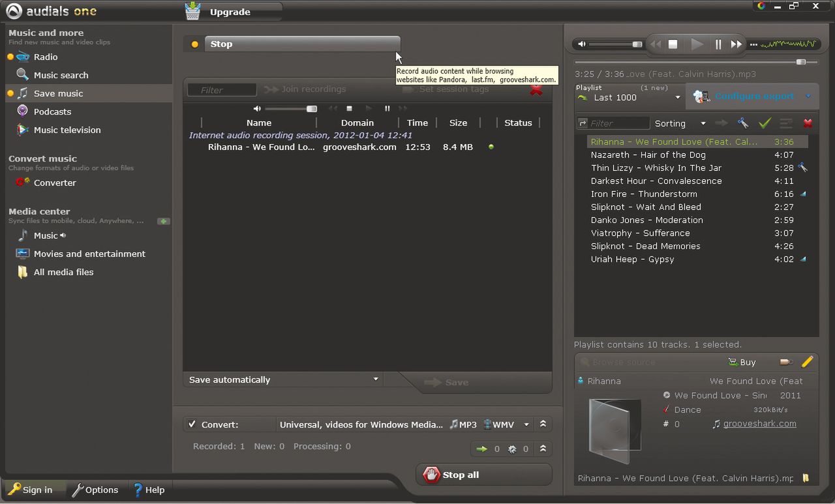Viewport: 835px width, 504px height.
Task: Pause playback in the player
Action: coord(718,44)
